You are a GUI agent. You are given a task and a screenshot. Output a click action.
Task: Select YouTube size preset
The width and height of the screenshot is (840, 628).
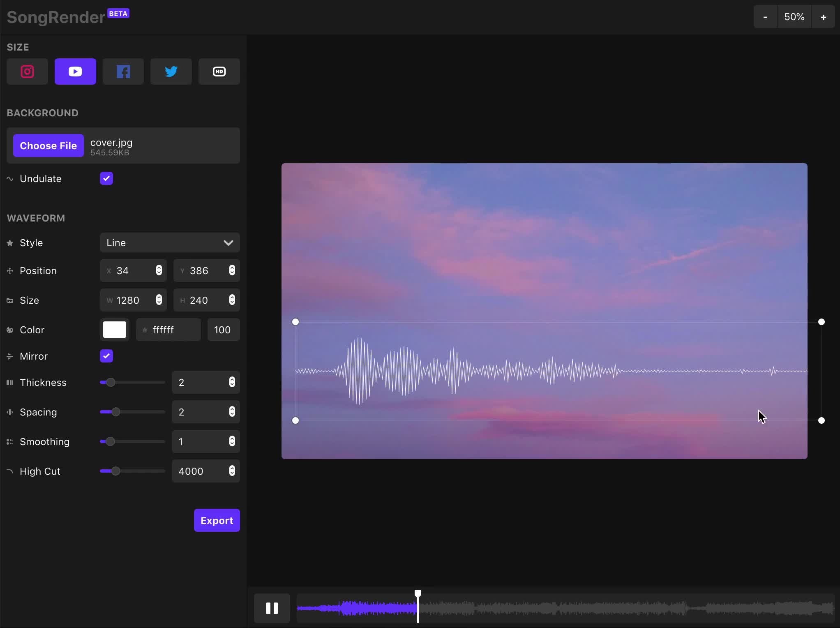75,72
